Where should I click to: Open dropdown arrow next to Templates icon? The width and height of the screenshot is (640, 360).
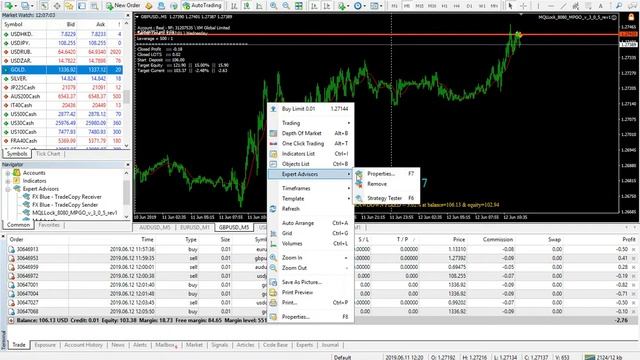[x=381, y=6]
